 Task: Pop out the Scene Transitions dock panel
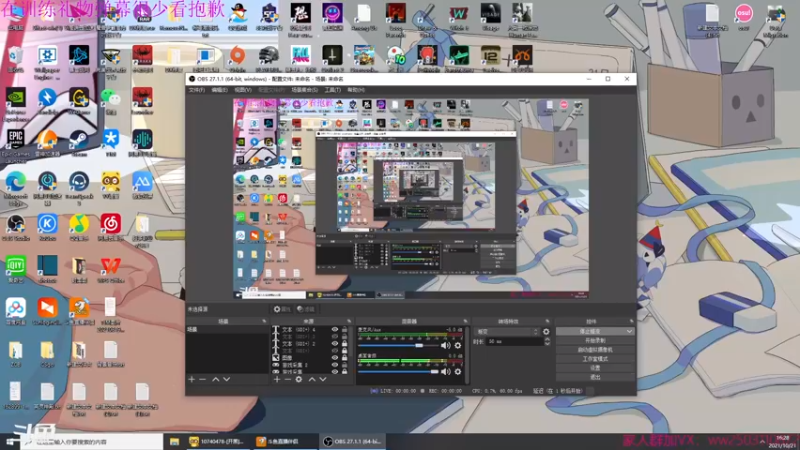pyautogui.click(x=547, y=321)
